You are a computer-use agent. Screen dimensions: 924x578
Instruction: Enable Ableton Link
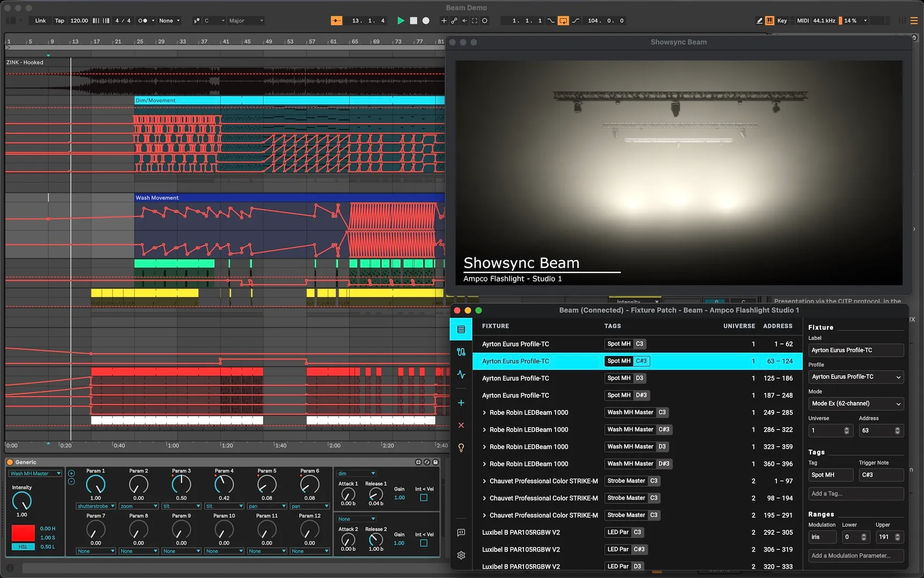(x=40, y=20)
